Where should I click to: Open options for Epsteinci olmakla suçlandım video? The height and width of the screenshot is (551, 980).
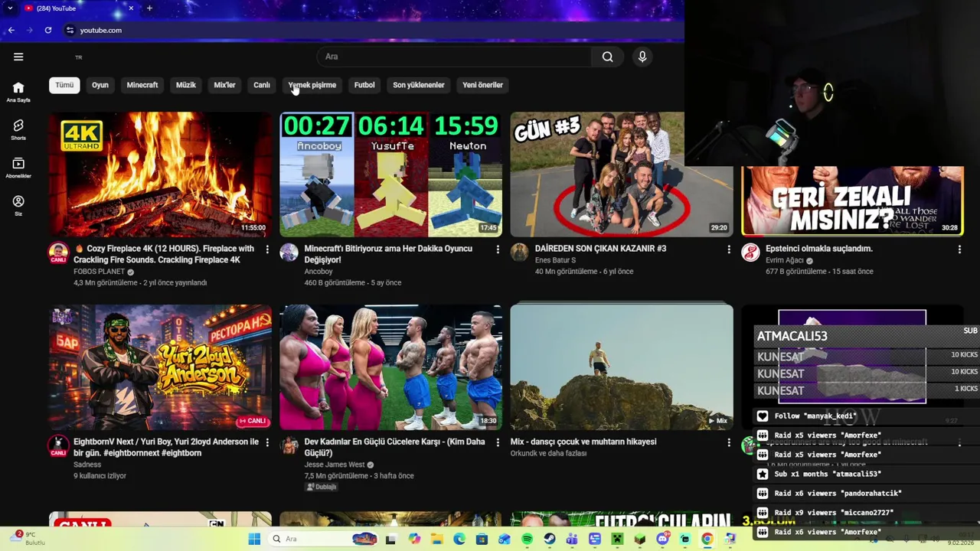pyautogui.click(x=959, y=249)
